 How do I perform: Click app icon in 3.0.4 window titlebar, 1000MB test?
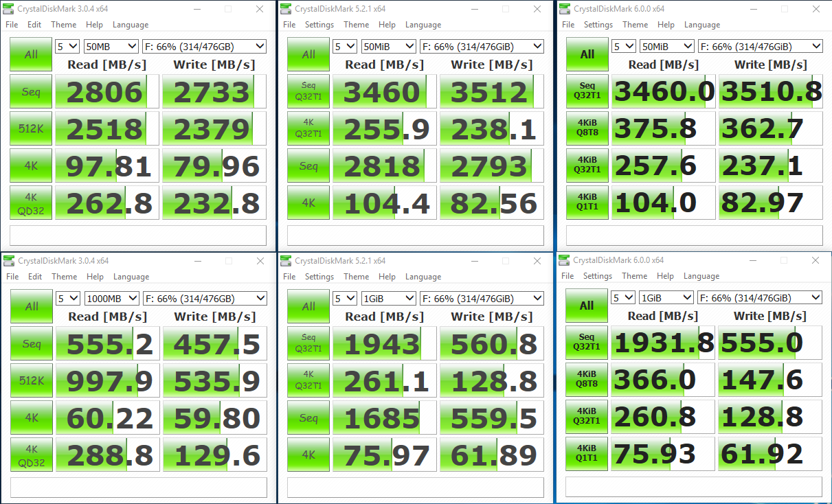point(9,261)
